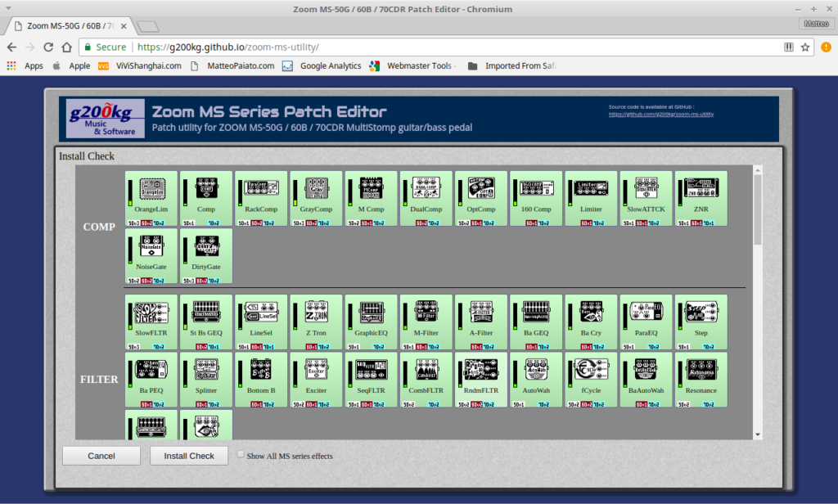The height and width of the screenshot is (504, 838).
Task: Select the Limiter effect
Action: (x=592, y=198)
